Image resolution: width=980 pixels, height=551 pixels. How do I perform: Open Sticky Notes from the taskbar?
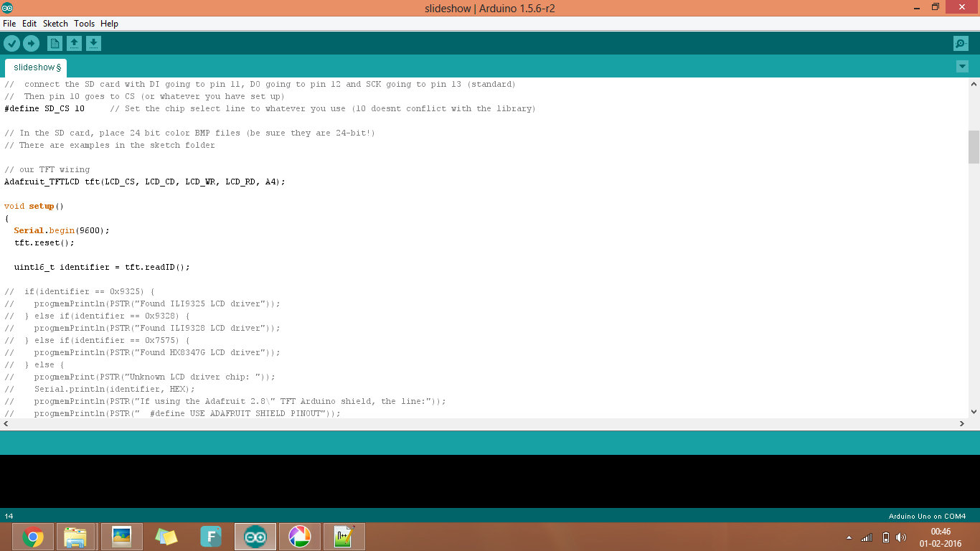tap(166, 537)
